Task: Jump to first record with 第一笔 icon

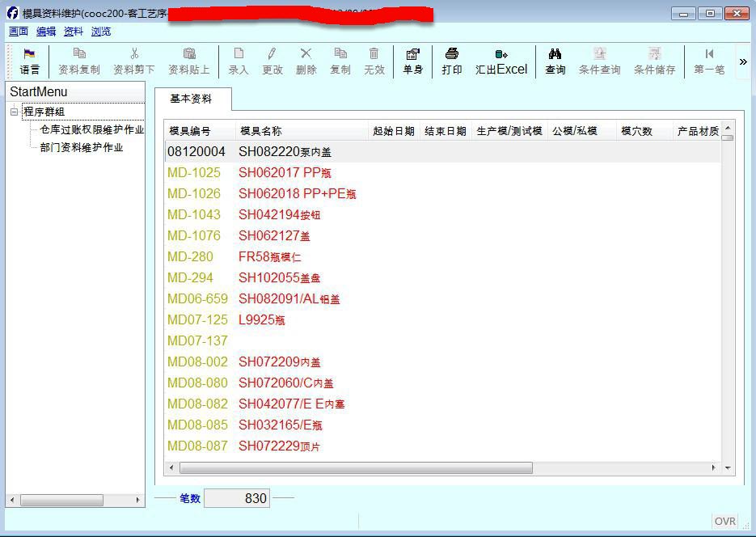Action: pos(708,61)
